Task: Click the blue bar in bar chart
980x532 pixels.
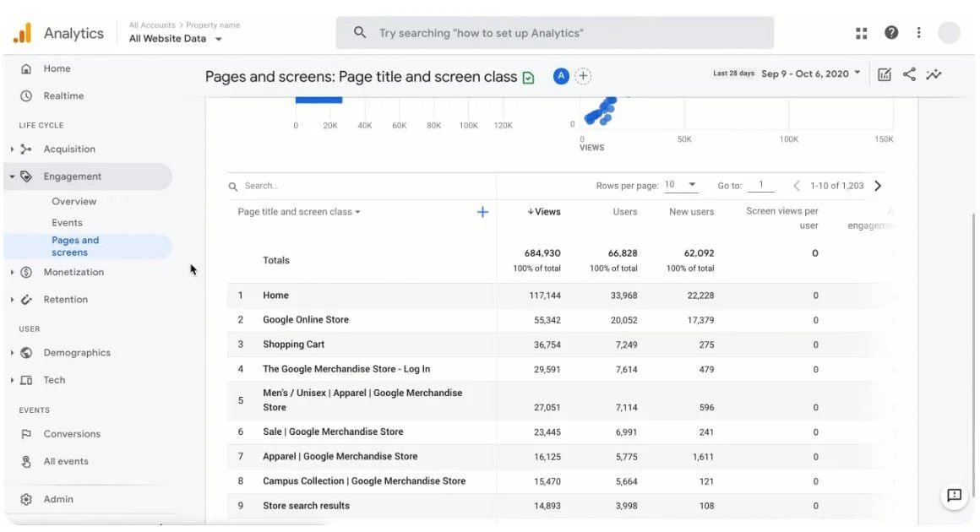Action: click(x=318, y=100)
